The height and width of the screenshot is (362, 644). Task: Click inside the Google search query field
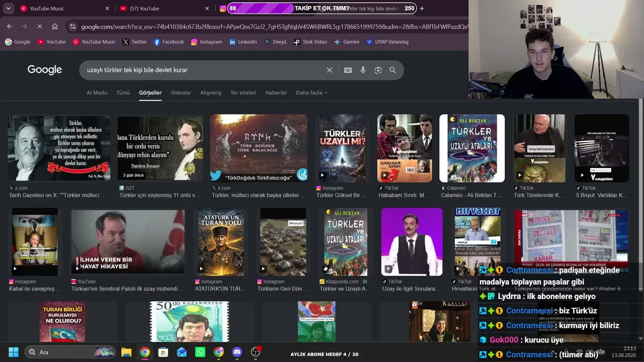tap(204, 70)
